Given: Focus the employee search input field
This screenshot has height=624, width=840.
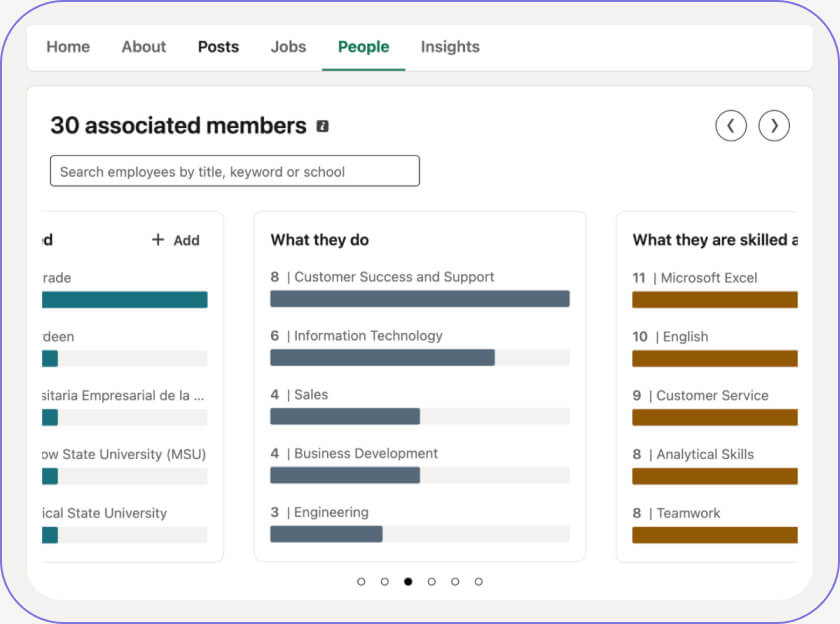Looking at the screenshot, I should click(235, 171).
